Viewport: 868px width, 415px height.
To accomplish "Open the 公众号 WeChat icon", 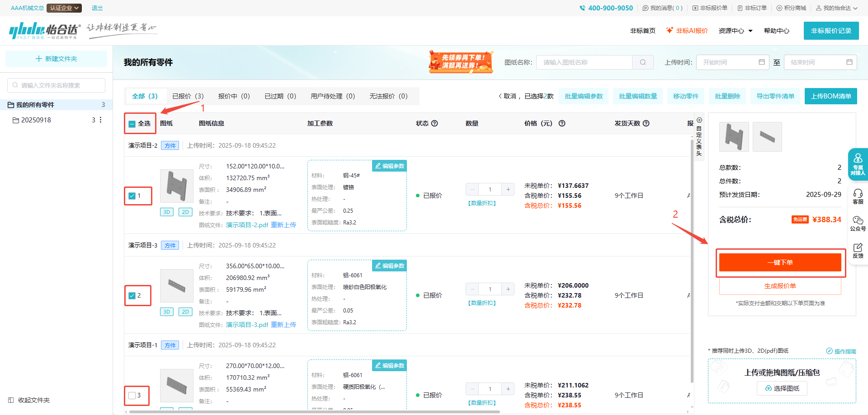I will click(858, 223).
